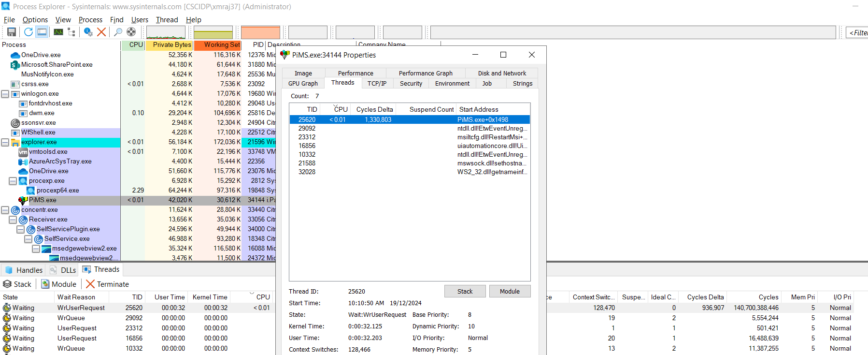Screen dimensions: 868x355
Task: Collapse the winlogon.exe tree node
Action: tap(5, 94)
